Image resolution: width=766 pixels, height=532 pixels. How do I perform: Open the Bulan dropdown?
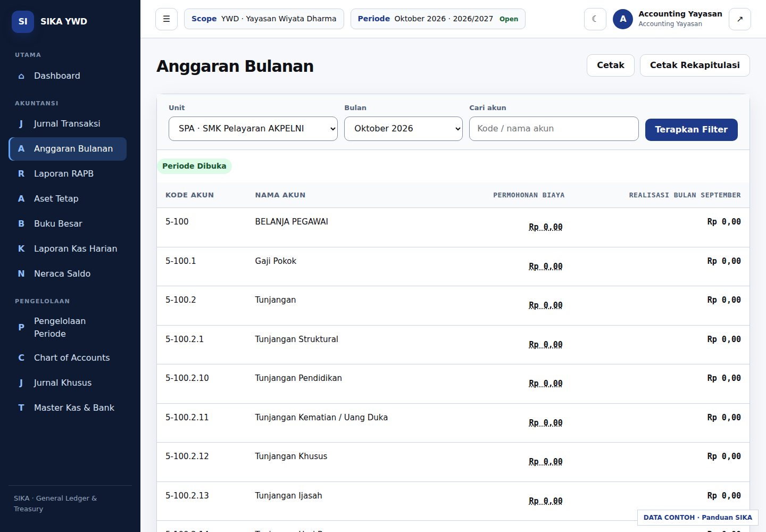point(403,129)
